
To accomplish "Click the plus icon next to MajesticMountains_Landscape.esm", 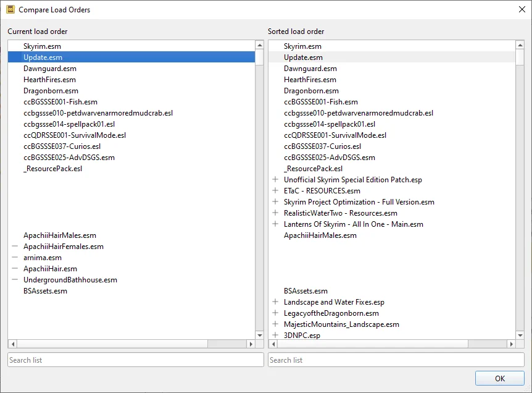I will [275, 324].
